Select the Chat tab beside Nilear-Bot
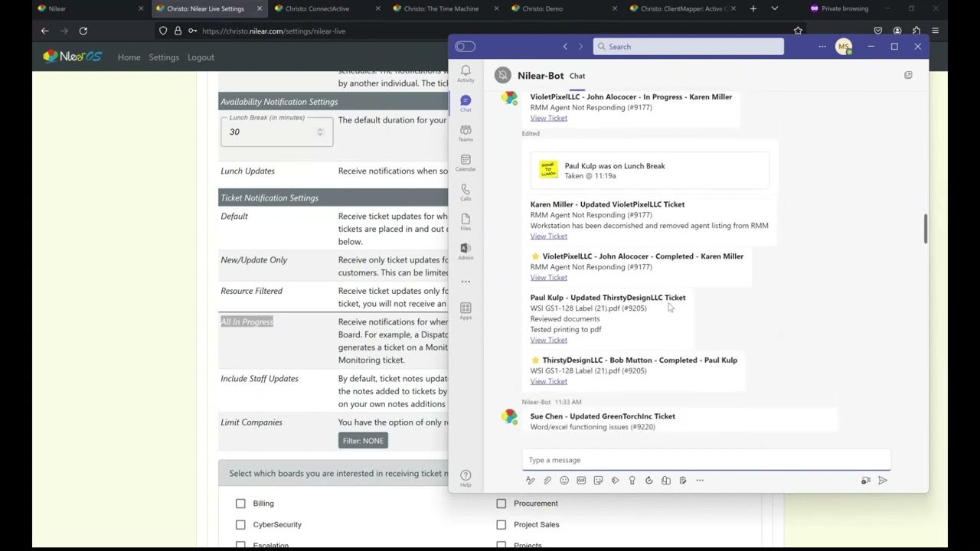Screen dimensions: 980x551 (x=577, y=76)
